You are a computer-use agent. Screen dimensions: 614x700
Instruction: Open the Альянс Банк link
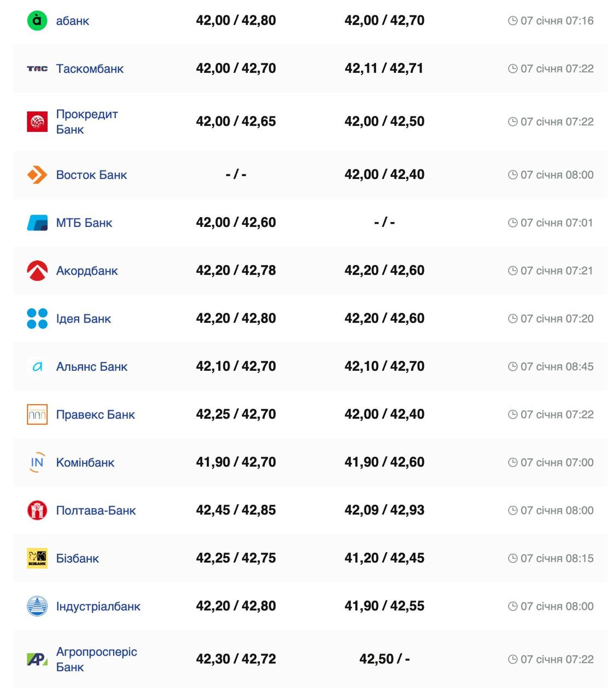pos(91,366)
